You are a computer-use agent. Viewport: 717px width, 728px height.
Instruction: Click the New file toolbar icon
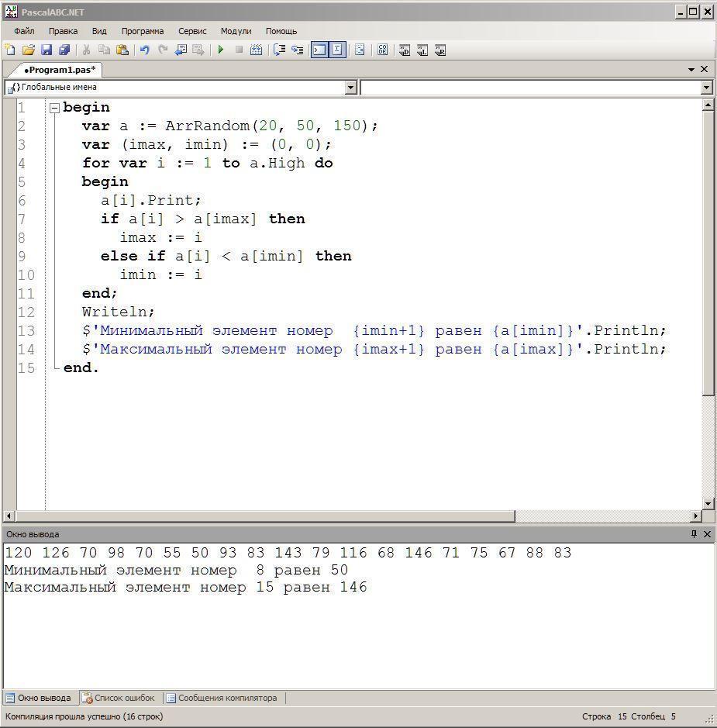(x=10, y=50)
